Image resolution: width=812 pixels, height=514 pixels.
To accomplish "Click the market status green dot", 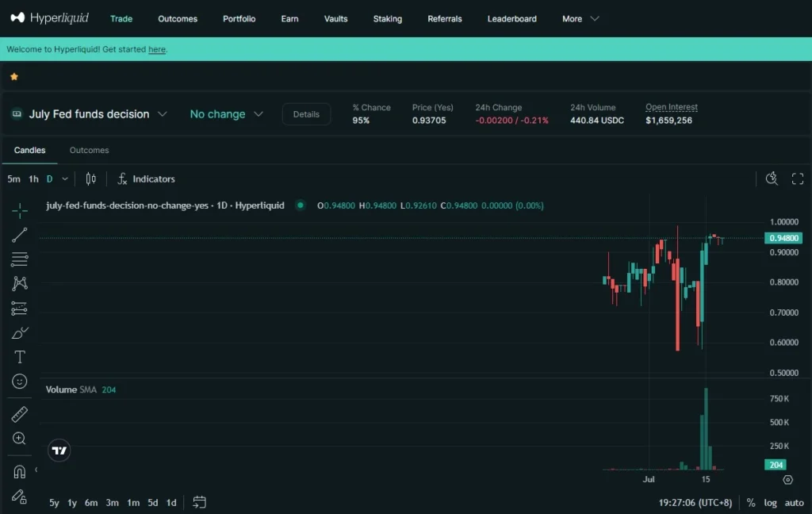I will pyautogui.click(x=301, y=205).
